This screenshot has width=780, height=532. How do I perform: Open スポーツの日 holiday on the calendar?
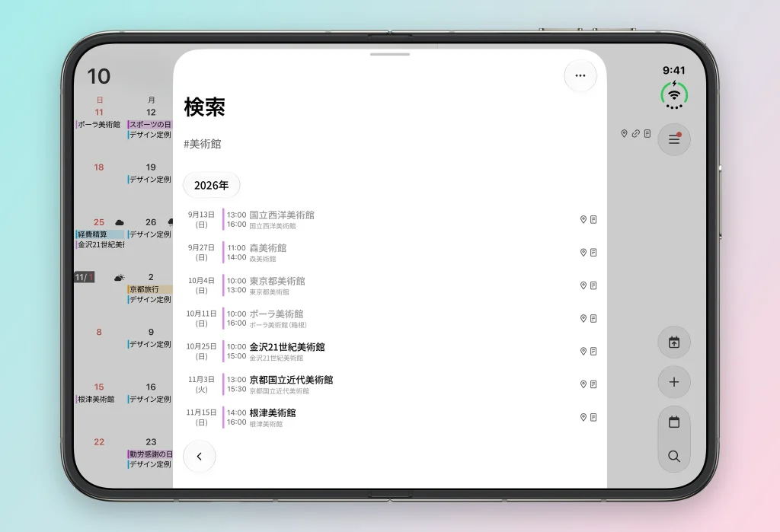coord(149,124)
